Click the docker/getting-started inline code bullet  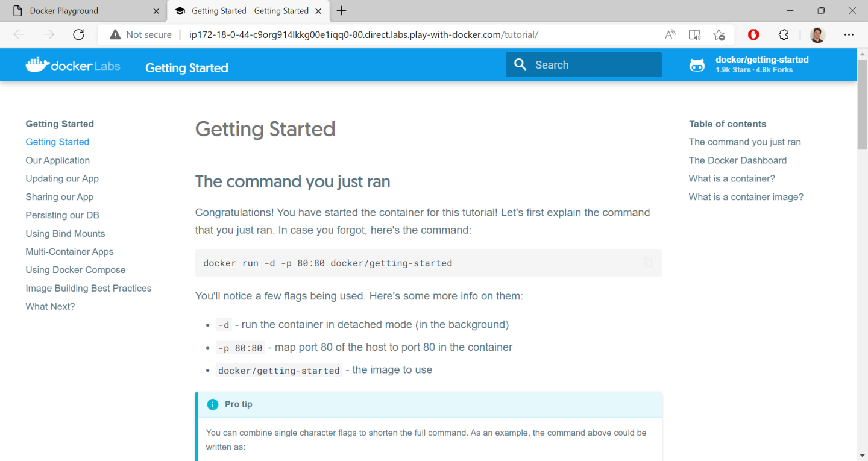pos(279,371)
